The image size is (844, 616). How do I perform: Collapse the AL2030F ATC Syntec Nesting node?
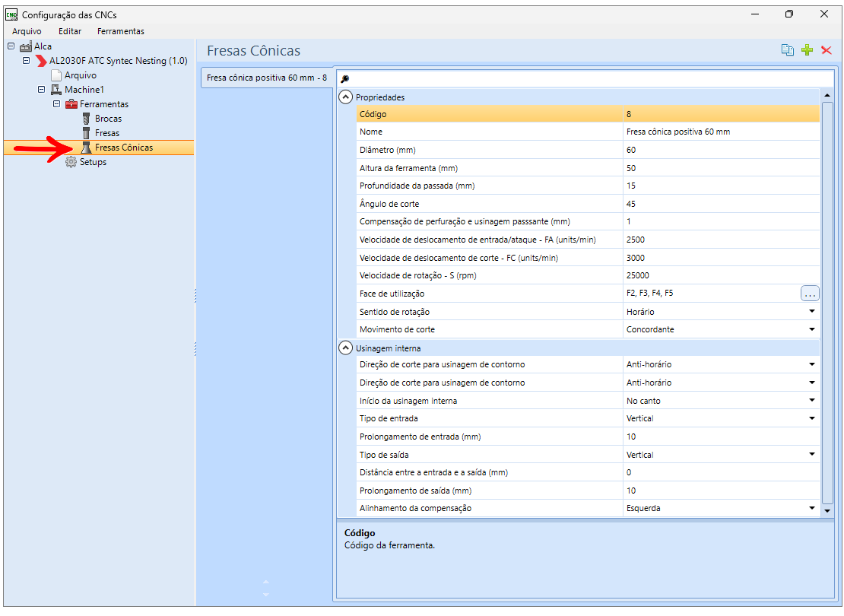[x=26, y=61]
